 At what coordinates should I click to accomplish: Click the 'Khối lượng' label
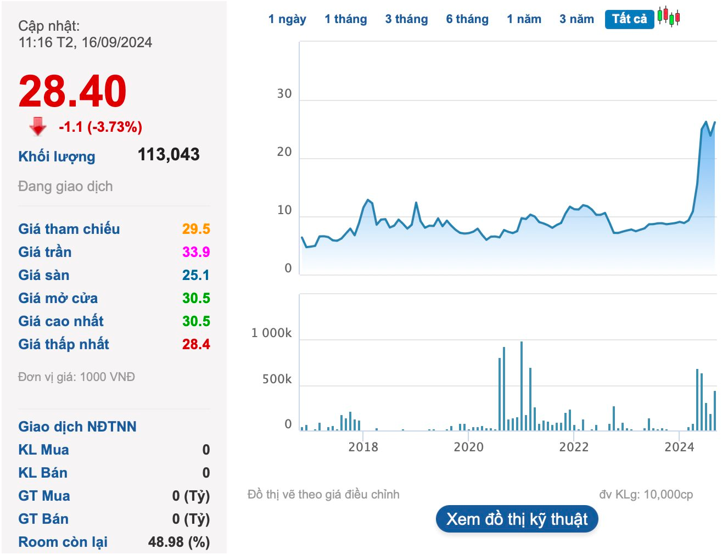click(x=57, y=156)
